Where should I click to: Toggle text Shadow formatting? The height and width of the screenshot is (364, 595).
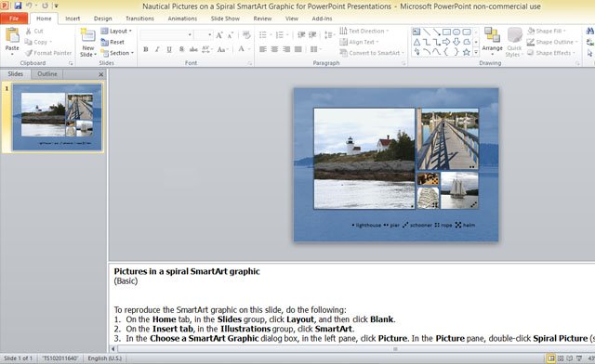(x=181, y=49)
